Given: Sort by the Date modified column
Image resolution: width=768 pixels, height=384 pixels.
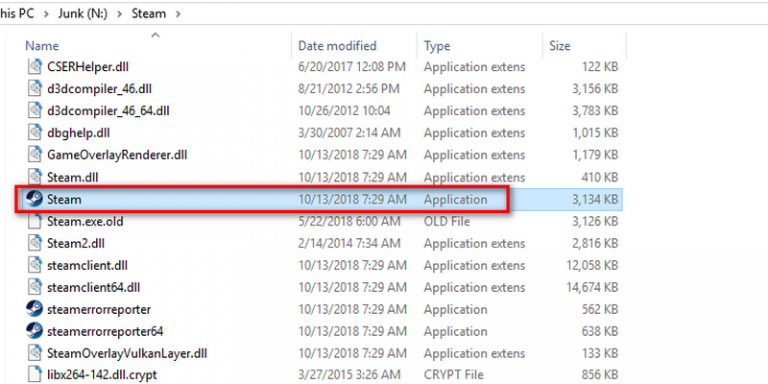Looking at the screenshot, I should click(337, 46).
